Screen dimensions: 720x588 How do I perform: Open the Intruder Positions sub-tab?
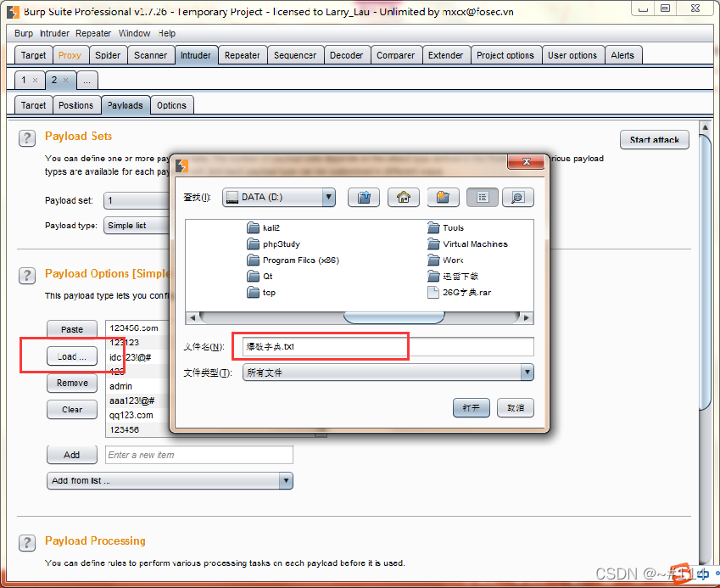(75, 105)
